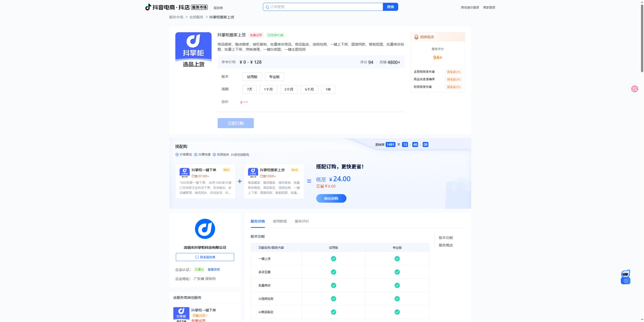This screenshot has height=322, width=644.
Task: Click the 服务商 header label
Action: (x=218, y=8)
